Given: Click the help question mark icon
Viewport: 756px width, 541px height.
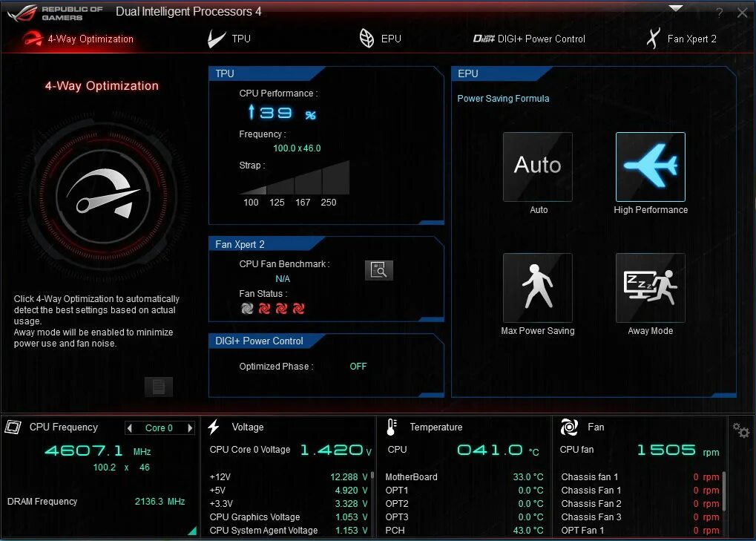Looking at the screenshot, I should click(720, 13).
